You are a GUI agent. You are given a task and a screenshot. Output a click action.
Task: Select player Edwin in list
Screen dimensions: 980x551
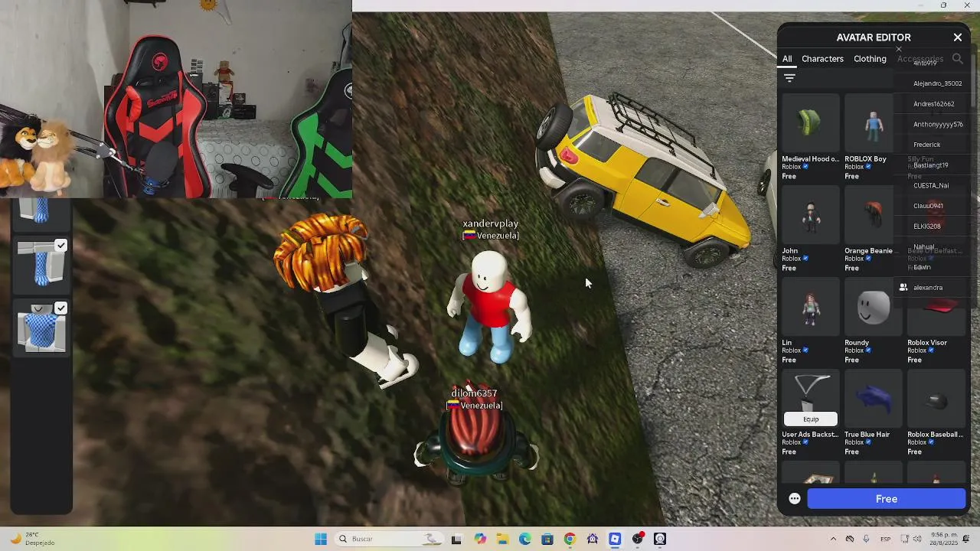coord(922,267)
